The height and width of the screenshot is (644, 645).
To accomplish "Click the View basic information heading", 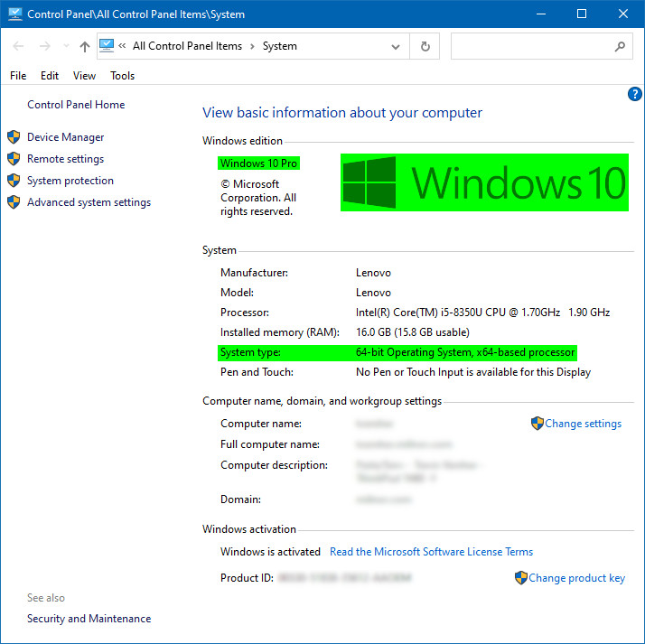I will 342,113.
